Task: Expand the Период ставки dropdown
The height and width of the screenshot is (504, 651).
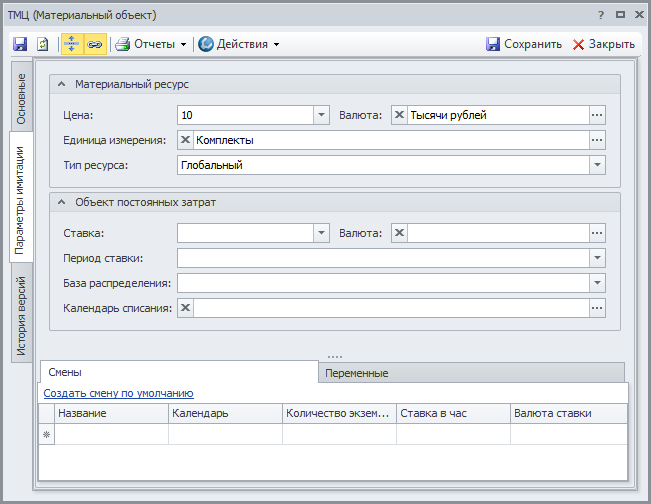Action: (597, 258)
